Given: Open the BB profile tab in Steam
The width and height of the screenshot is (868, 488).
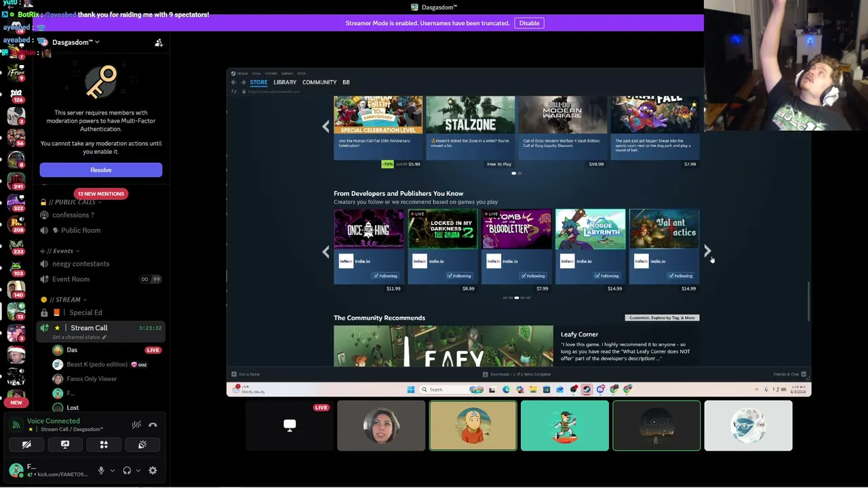Looking at the screenshot, I should pos(346,82).
